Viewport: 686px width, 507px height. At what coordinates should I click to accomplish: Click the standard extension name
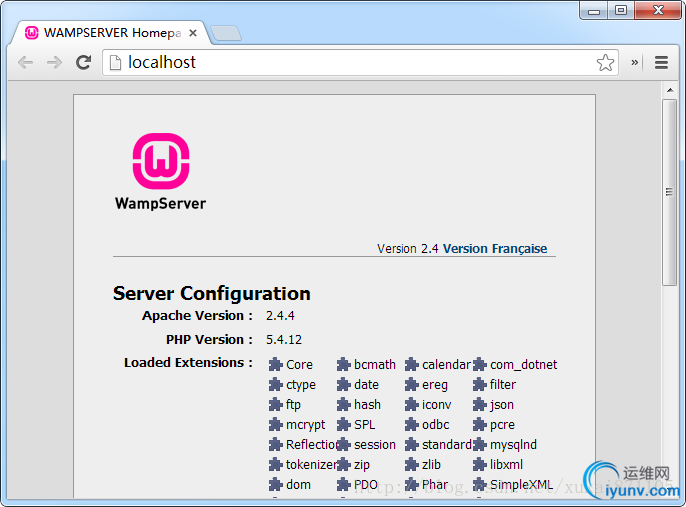click(x=447, y=444)
